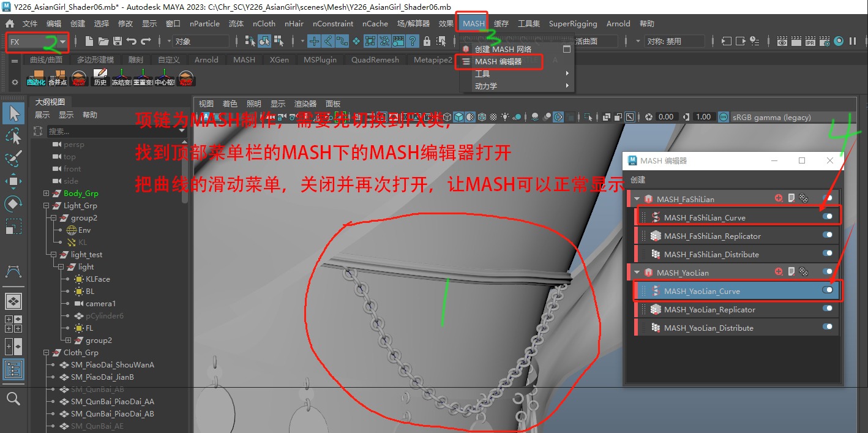Open the 创建 menu in MASH editor
Screen dimensions: 868x433
click(x=638, y=180)
